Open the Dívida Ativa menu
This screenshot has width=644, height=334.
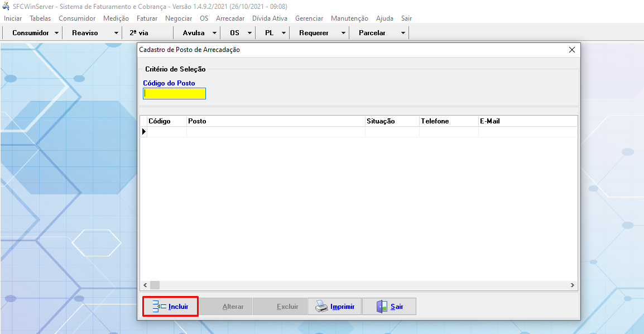click(270, 18)
